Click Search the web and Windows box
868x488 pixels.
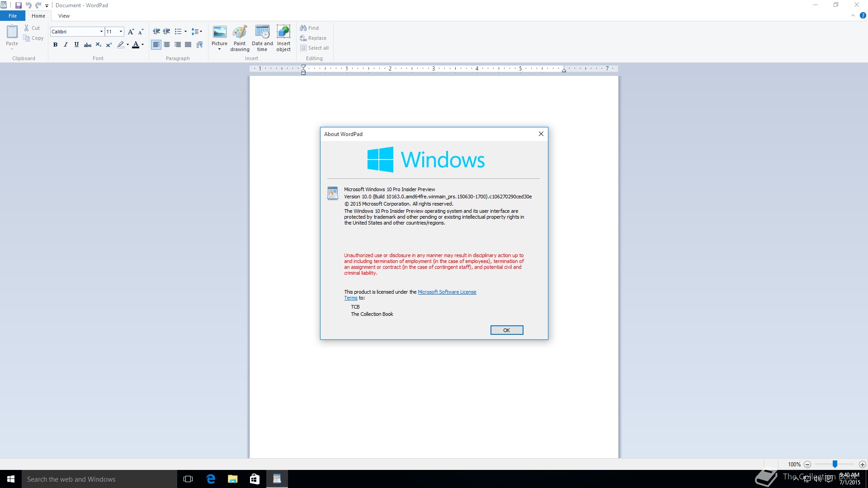tap(99, 479)
